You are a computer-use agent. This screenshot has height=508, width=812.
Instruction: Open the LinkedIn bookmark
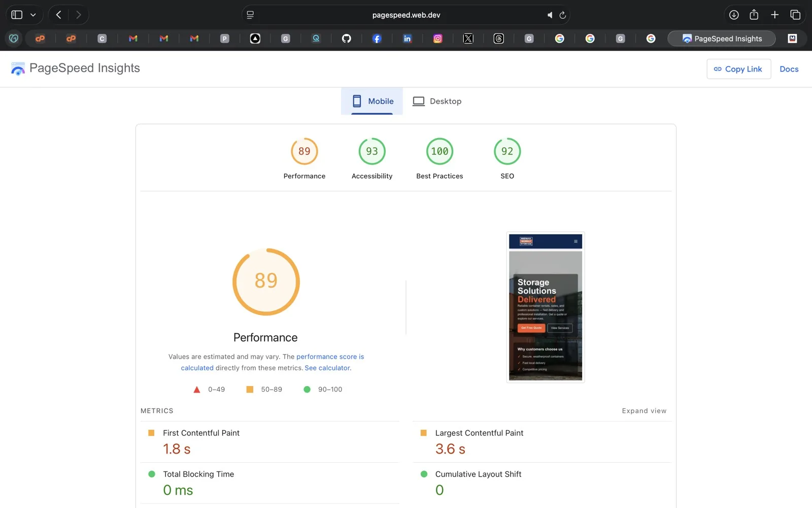tap(408, 38)
